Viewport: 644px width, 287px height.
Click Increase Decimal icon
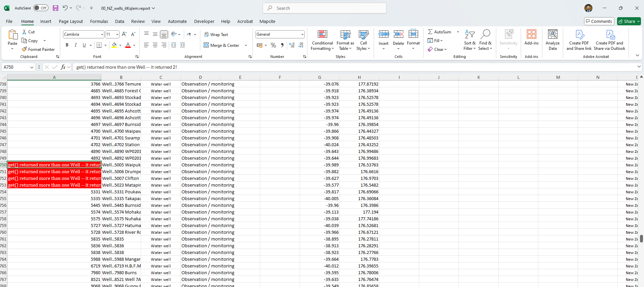[292, 45]
